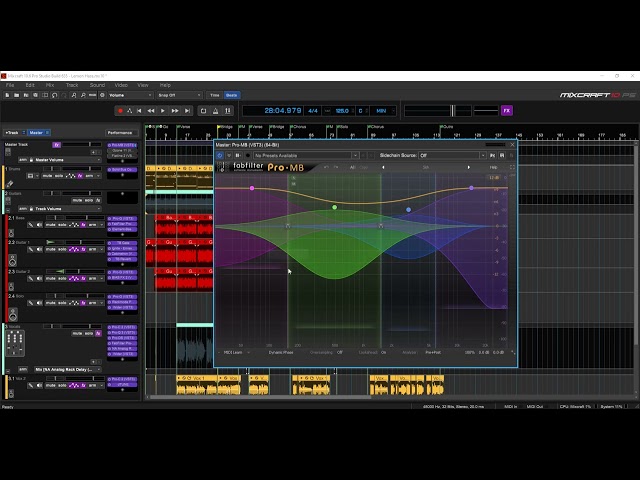
Task: Open the View menu
Action: coord(142,85)
